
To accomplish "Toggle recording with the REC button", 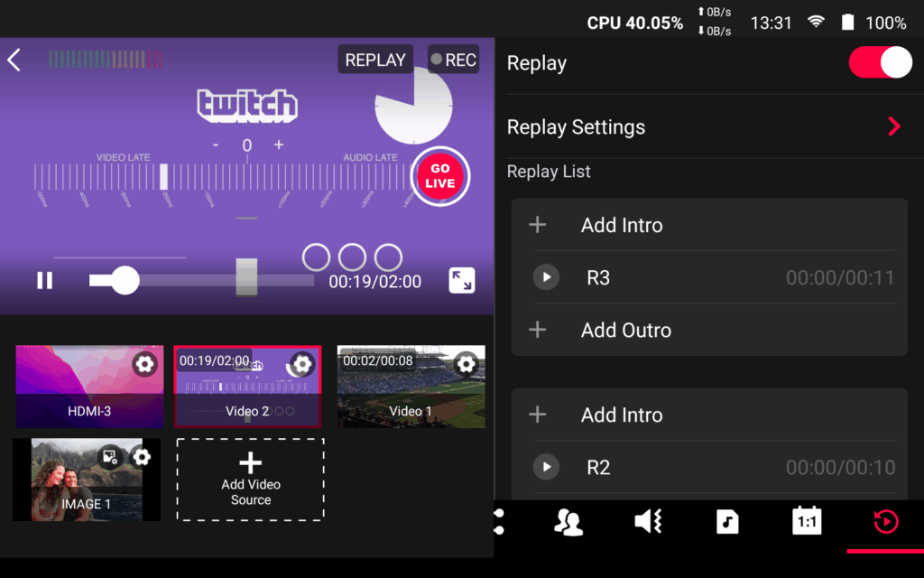I will click(x=453, y=61).
